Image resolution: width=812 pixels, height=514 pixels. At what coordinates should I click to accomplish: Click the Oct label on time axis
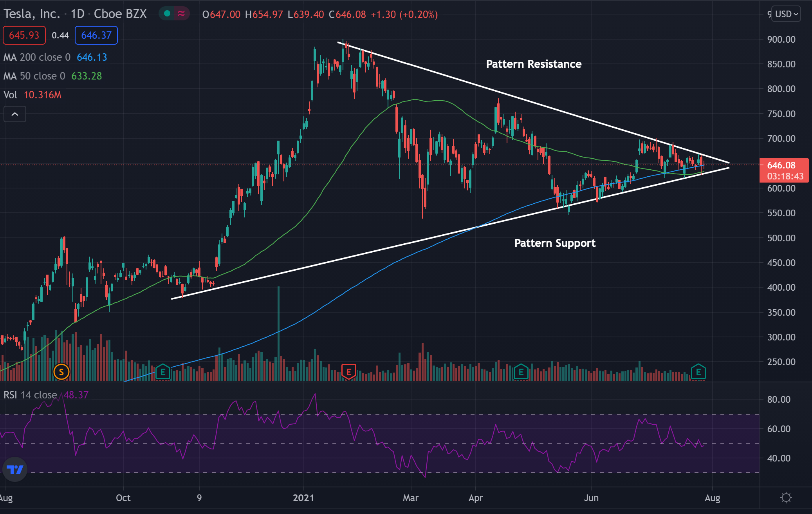coord(123,498)
